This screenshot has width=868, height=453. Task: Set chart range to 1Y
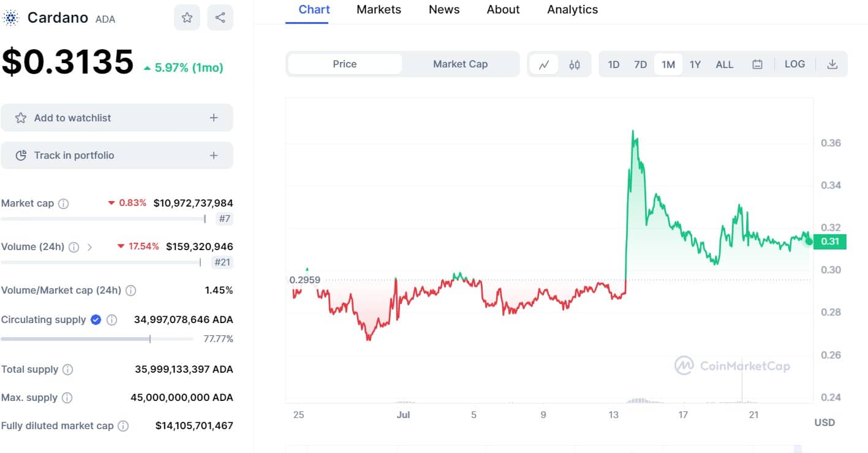(695, 64)
